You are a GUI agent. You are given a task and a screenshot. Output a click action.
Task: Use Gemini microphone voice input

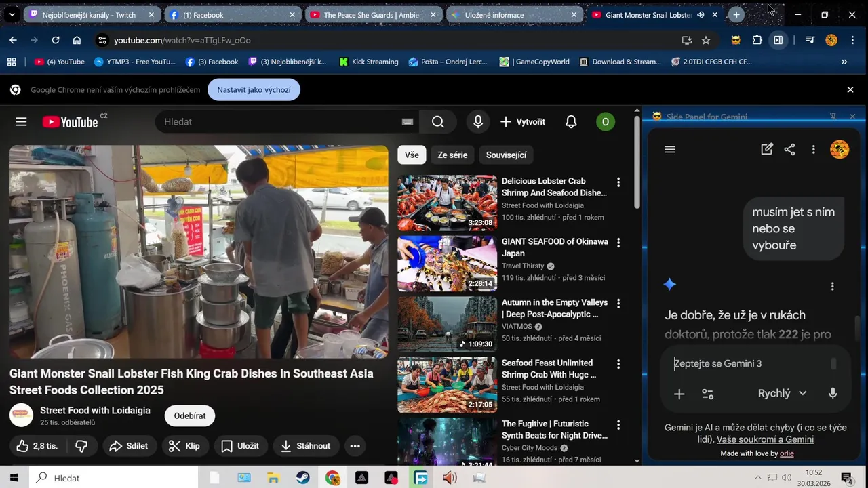pyautogui.click(x=833, y=393)
